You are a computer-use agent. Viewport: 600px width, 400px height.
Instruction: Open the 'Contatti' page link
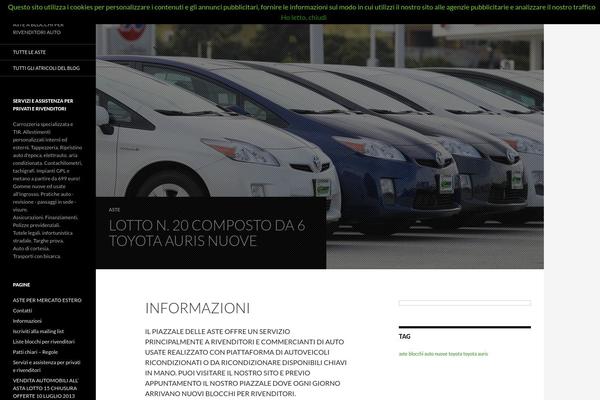pyautogui.click(x=22, y=310)
